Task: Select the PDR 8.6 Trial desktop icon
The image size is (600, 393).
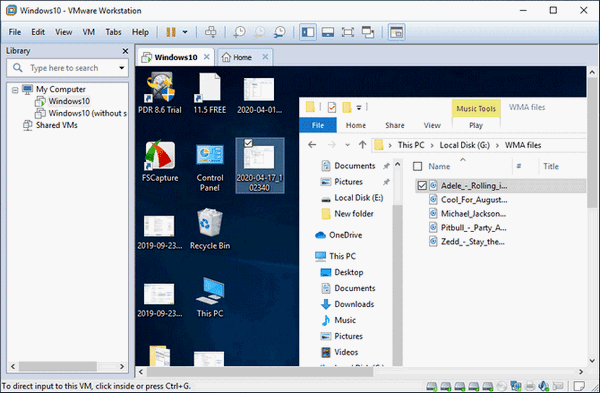Action: pos(160,93)
